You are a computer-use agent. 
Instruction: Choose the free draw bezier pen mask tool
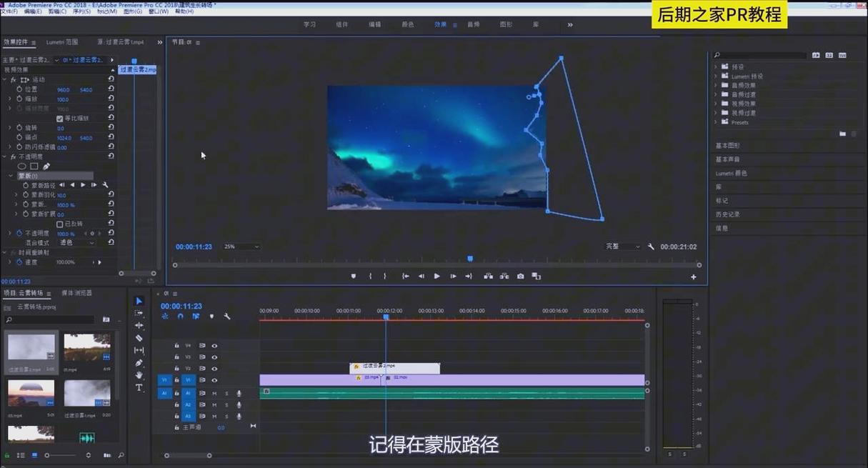[46, 166]
